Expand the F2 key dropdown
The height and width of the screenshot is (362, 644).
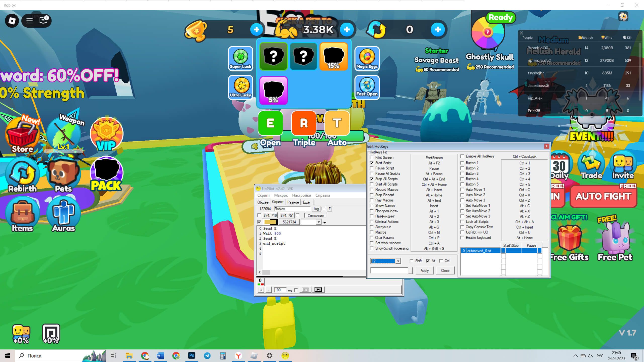pos(398,261)
